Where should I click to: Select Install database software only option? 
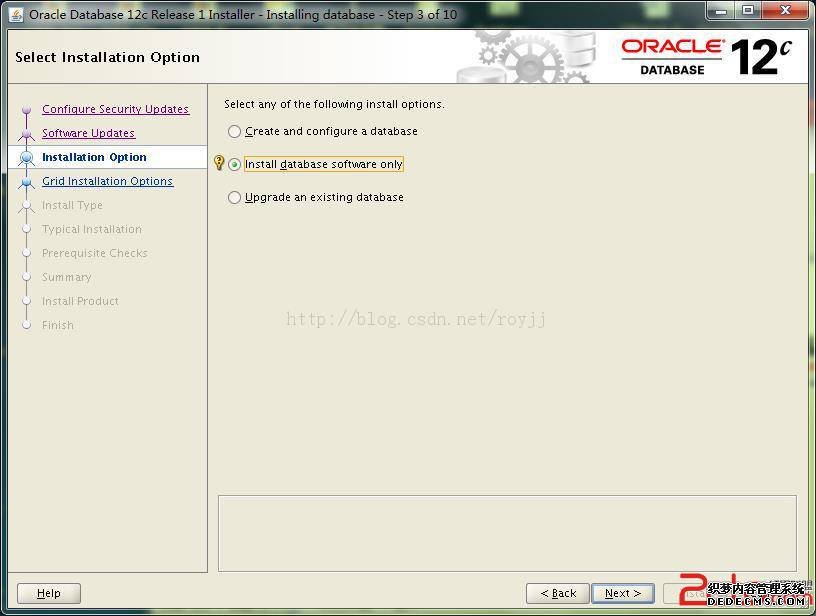click(x=235, y=165)
